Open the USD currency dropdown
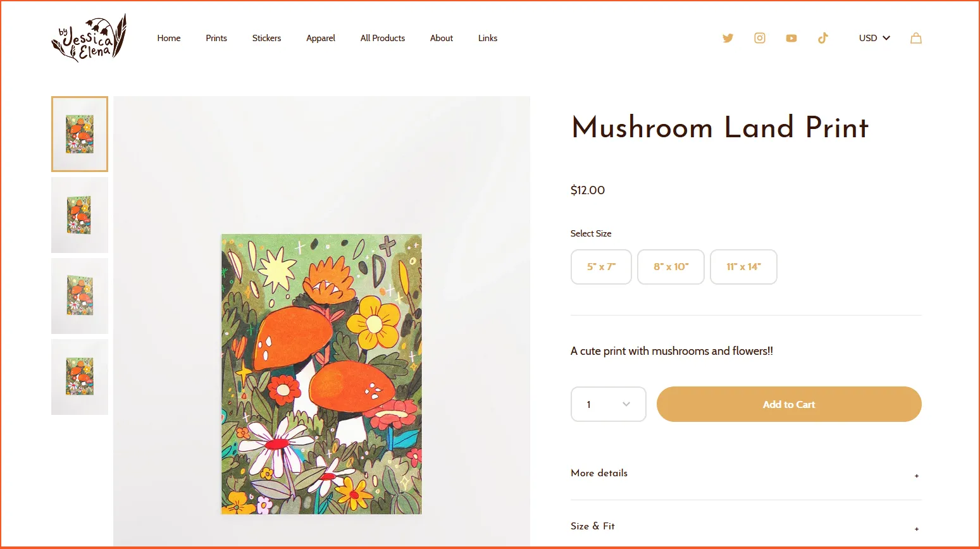 coord(874,38)
